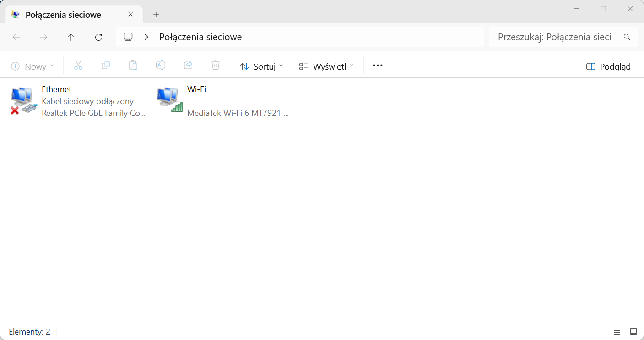Viewport: 644px width, 340px height.
Task: Open the Wyświetl dropdown menu
Action: (x=326, y=66)
